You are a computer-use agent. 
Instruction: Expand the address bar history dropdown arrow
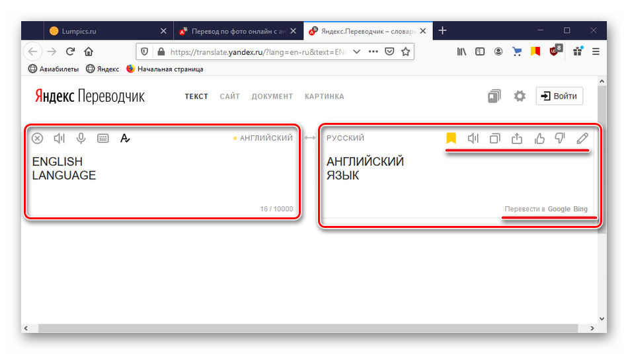pyautogui.click(x=356, y=52)
